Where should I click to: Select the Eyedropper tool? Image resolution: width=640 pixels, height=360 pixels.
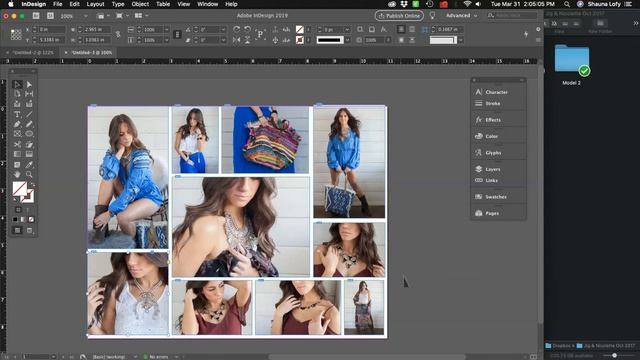(29, 164)
